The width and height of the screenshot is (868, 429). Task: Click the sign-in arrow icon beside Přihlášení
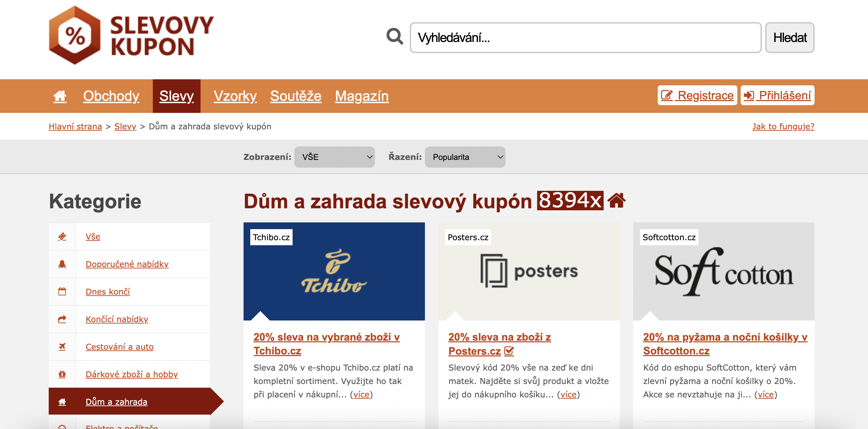pyautogui.click(x=749, y=95)
